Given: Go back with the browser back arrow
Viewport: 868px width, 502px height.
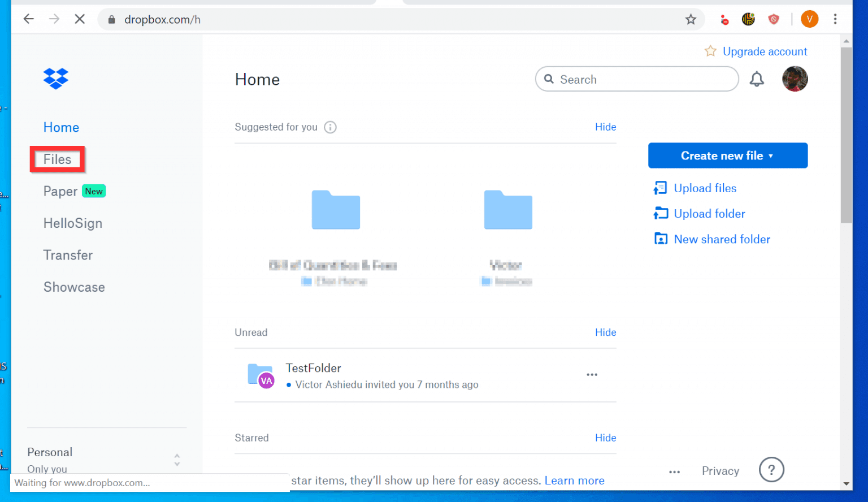Looking at the screenshot, I should coord(29,19).
